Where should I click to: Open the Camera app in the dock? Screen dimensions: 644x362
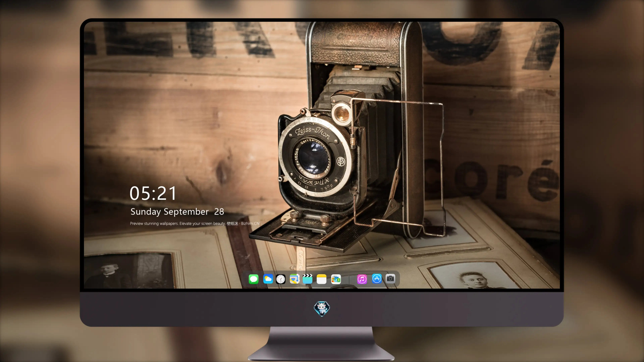[390, 279]
